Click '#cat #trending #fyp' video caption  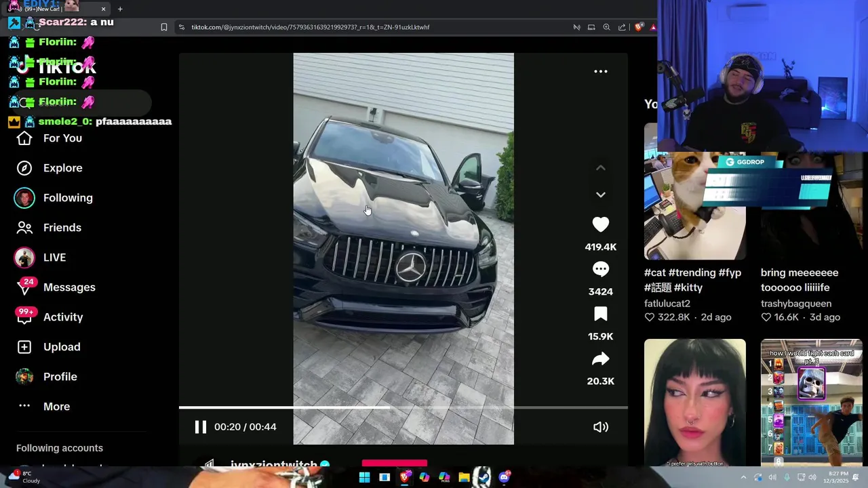coord(692,280)
